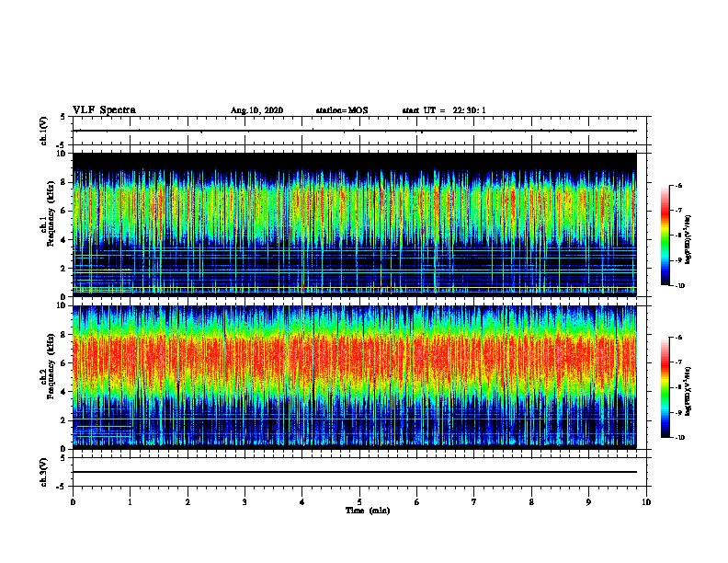Screen dimensions: 728x563
Task: Click the time axis tick label "2"
Action: click(188, 502)
